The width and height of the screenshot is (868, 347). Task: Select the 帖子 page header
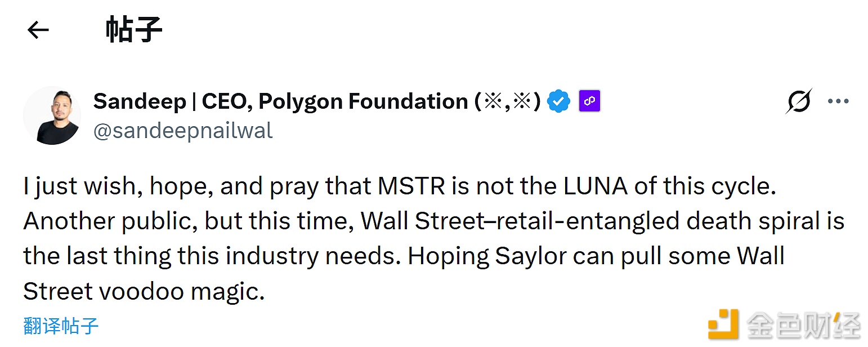click(x=133, y=30)
